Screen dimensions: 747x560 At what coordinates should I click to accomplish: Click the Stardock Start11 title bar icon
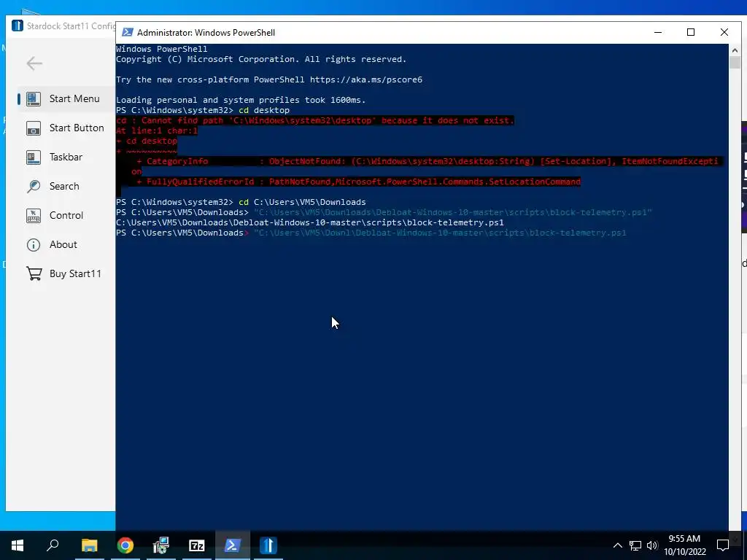point(18,26)
